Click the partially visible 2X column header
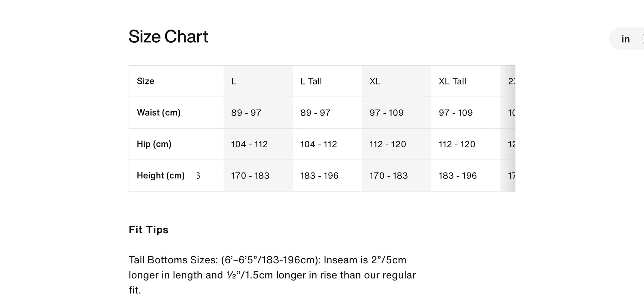The image size is (644, 302). pos(511,81)
